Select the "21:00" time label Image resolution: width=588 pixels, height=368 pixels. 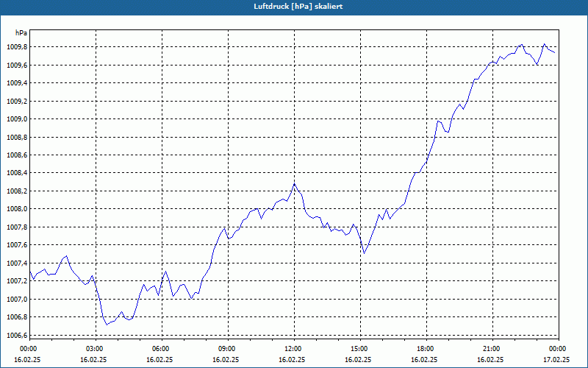pos(491,349)
